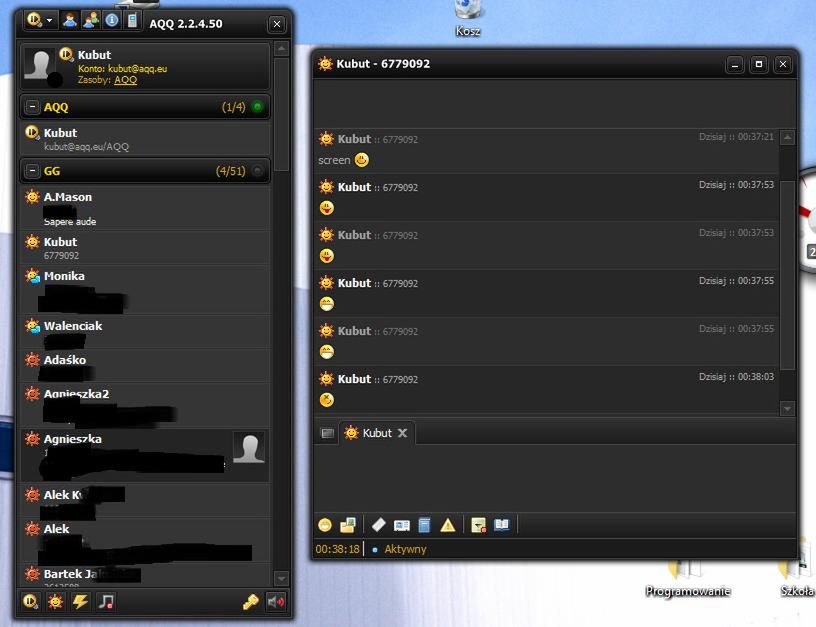Viewport: 816px width, 627px height.
Task: Click the mobile phone icon in AQQ toolbar
Action: [132, 21]
